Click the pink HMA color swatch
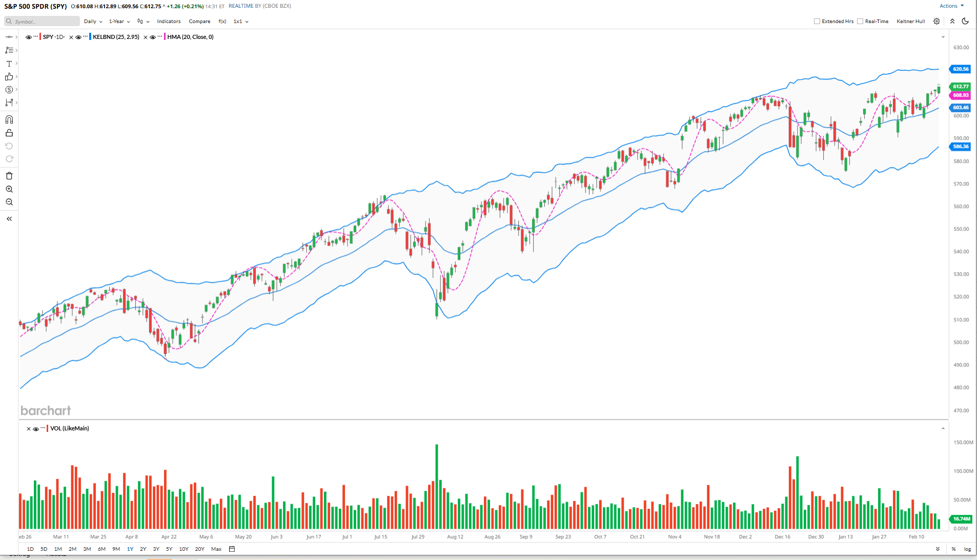This screenshot has width=977, height=560. click(165, 37)
